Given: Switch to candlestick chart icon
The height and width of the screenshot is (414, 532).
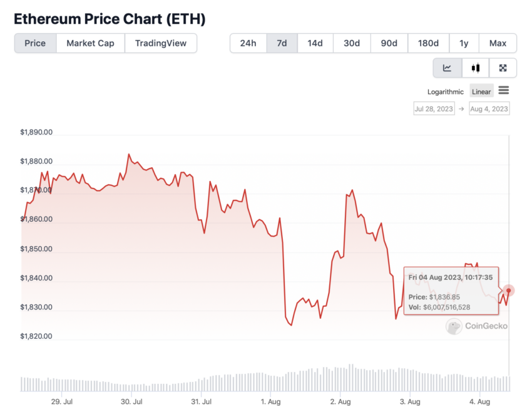Looking at the screenshot, I should tap(476, 68).
